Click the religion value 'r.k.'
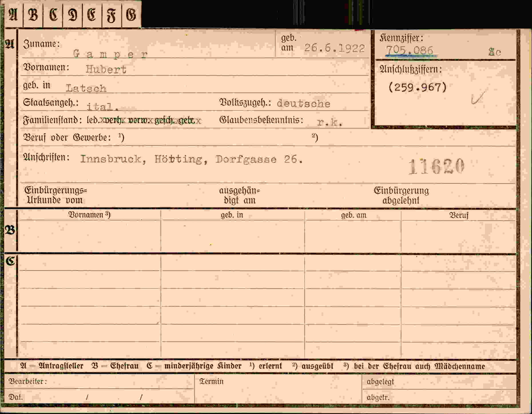The width and height of the screenshot is (532, 414). [x=330, y=122]
